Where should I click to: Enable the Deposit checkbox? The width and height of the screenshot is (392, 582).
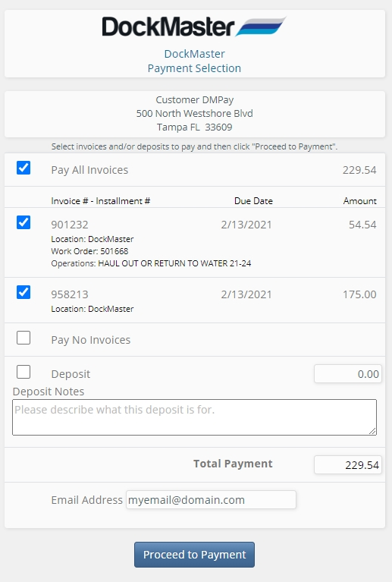click(x=24, y=372)
